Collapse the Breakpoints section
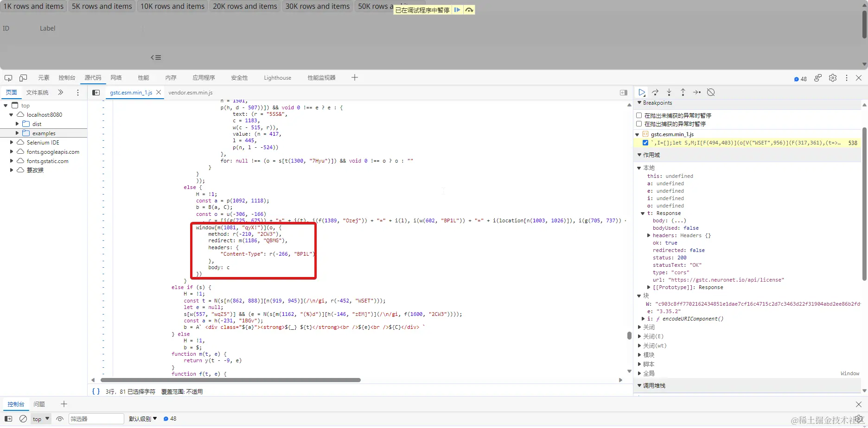 point(640,103)
